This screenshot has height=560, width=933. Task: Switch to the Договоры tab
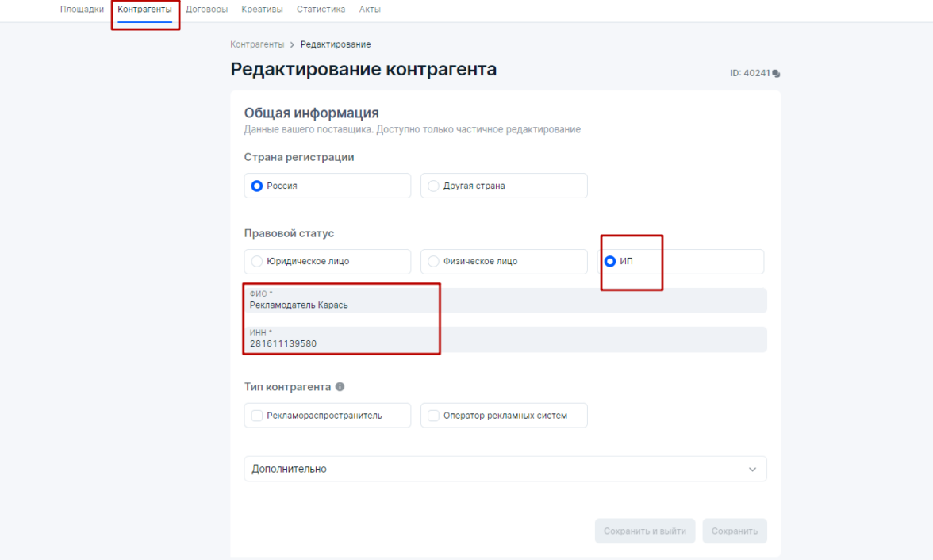(x=206, y=10)
